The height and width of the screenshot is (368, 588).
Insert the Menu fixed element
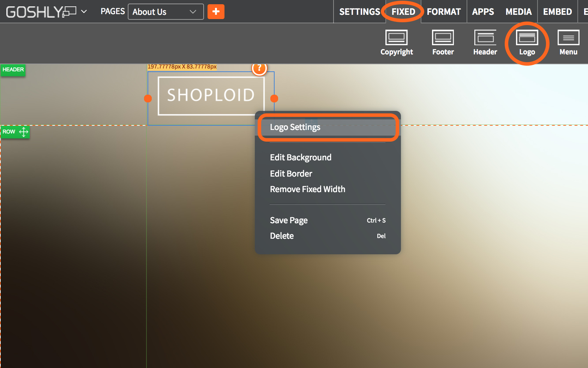click(568, 43)
